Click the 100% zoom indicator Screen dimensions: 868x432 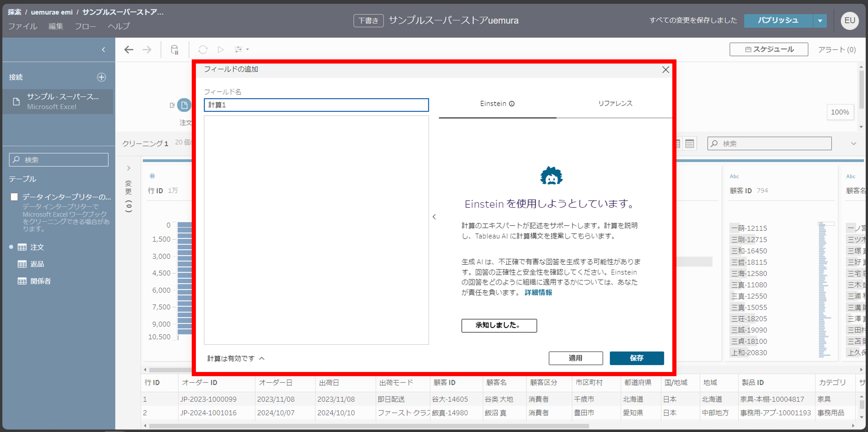tap(840, 112)
